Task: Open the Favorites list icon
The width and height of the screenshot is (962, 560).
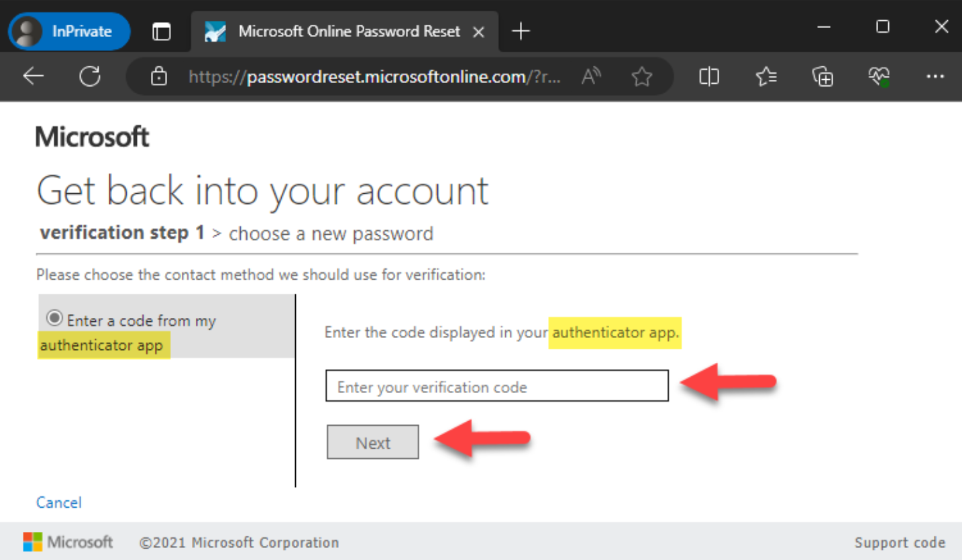Action: coord(766,76)
